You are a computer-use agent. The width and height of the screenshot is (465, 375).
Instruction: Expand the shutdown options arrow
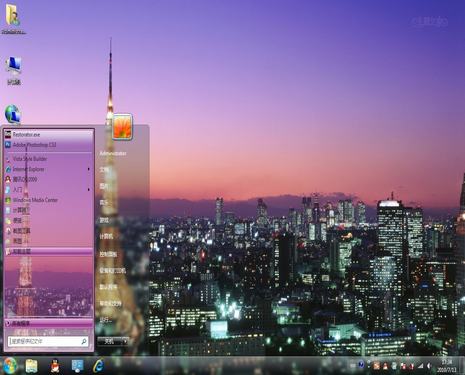click(x=125, y=341)
